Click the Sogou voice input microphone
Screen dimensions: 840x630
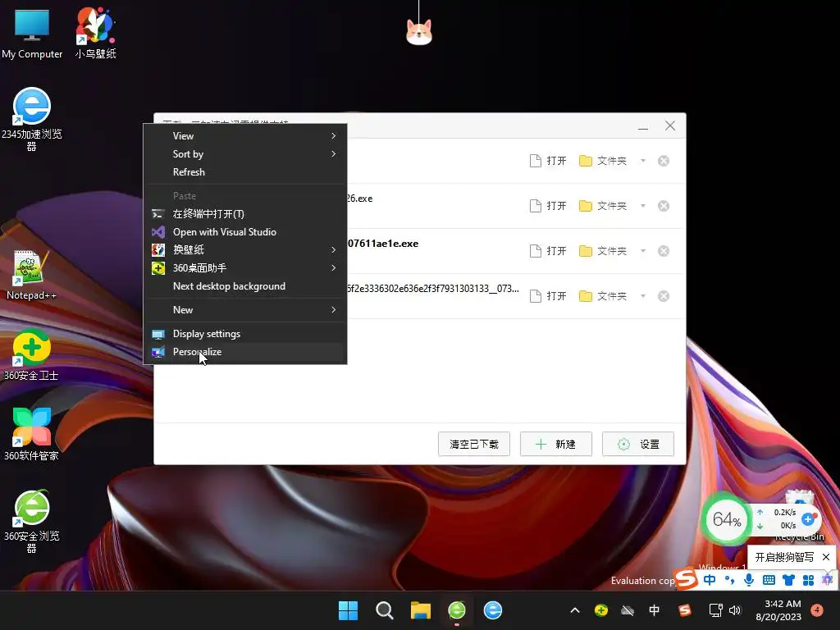coord(749,580)
